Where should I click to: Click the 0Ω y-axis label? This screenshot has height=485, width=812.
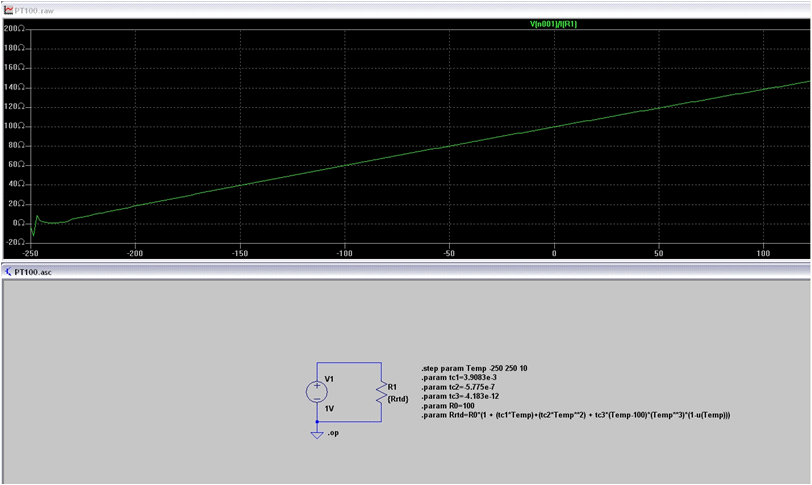click(x=18, y=223)
